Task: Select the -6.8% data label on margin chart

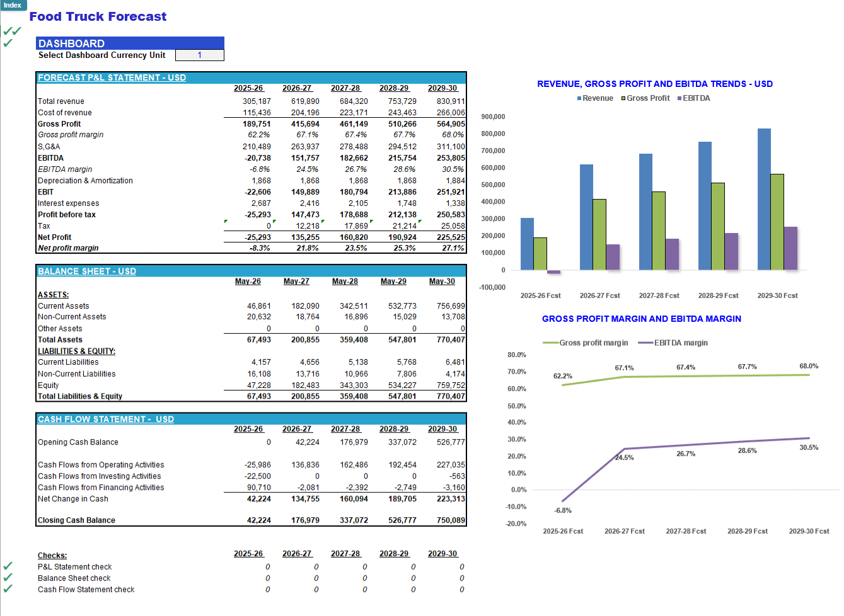Action: pyautogui.click(x=563, y=510)
